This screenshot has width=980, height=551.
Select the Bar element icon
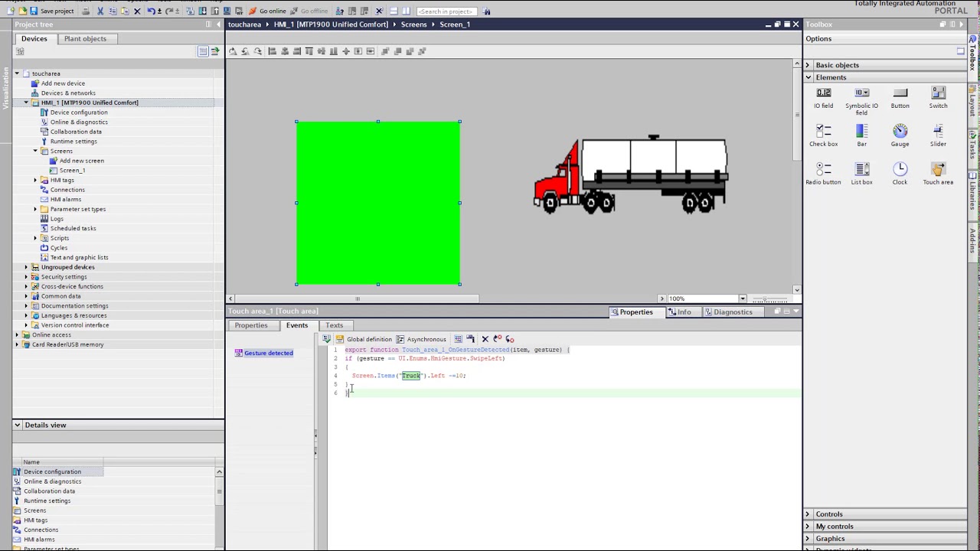(x=861, y=132)
